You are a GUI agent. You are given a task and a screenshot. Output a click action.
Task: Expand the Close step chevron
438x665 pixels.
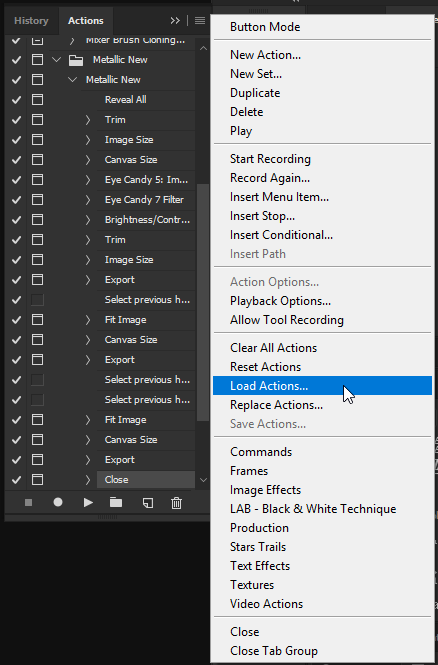point(88,480)
